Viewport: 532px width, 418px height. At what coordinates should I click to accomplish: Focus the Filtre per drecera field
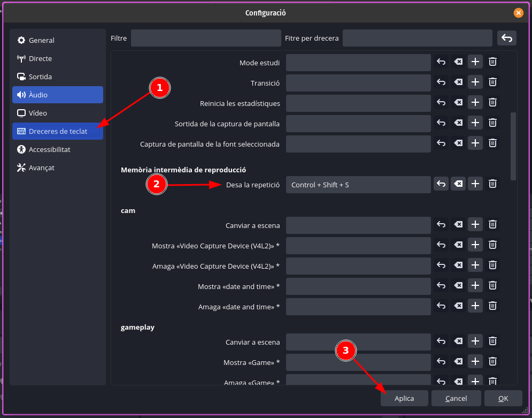pos(417,38)
